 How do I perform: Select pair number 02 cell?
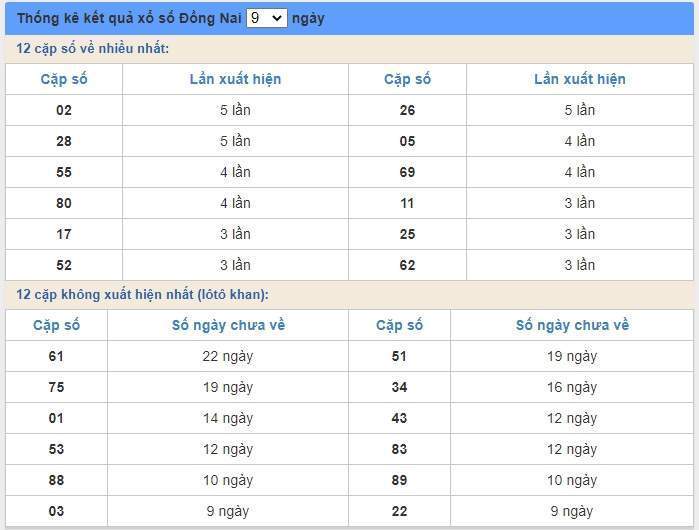click(x=64, y=110)
